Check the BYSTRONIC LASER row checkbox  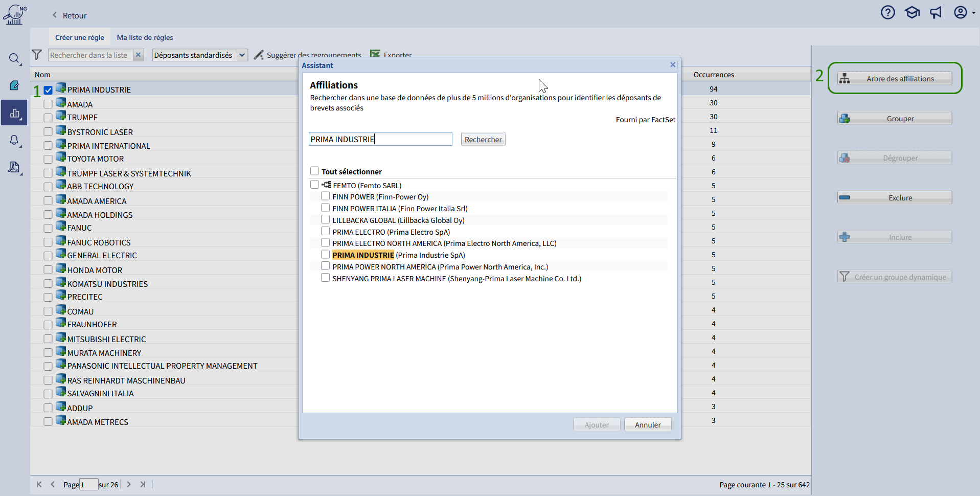pos(48,132)
